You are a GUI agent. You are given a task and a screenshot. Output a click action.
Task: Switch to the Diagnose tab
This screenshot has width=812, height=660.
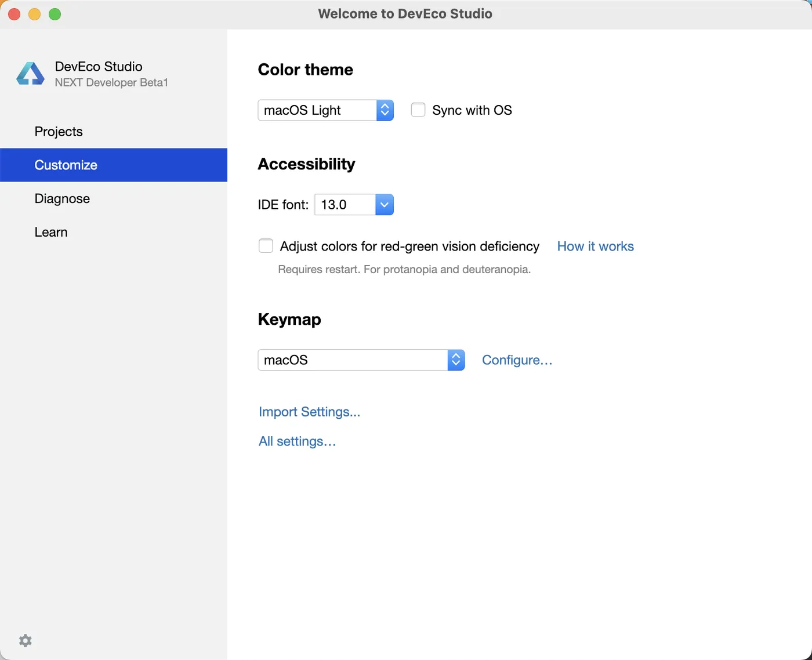pyautogui.click(x=114, y=198)
